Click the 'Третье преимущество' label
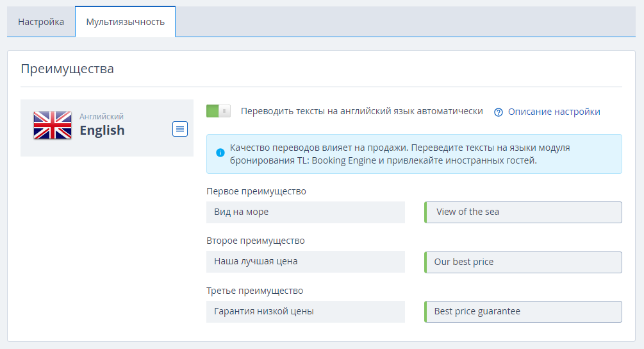644x349 pixels. click(x=254, y=291)
